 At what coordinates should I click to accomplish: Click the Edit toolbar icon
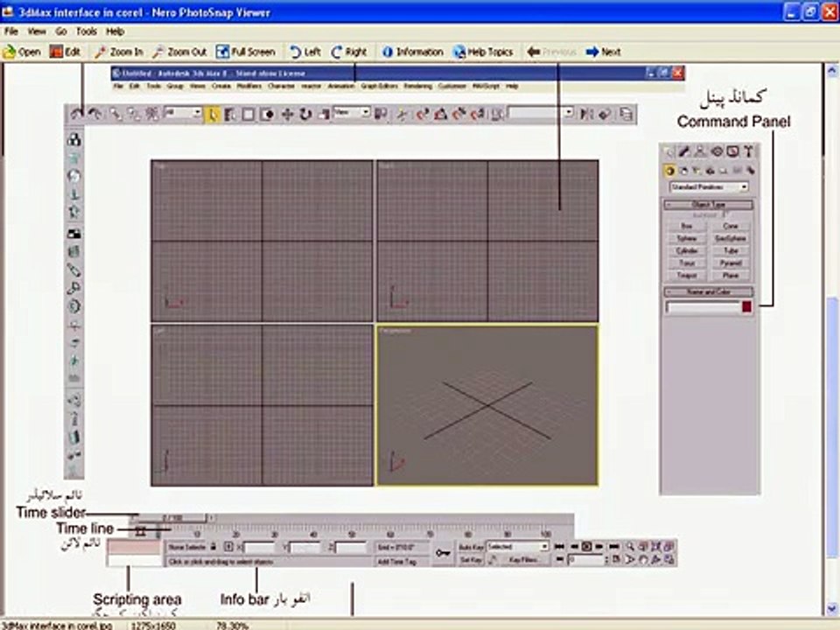coord(65,52)
